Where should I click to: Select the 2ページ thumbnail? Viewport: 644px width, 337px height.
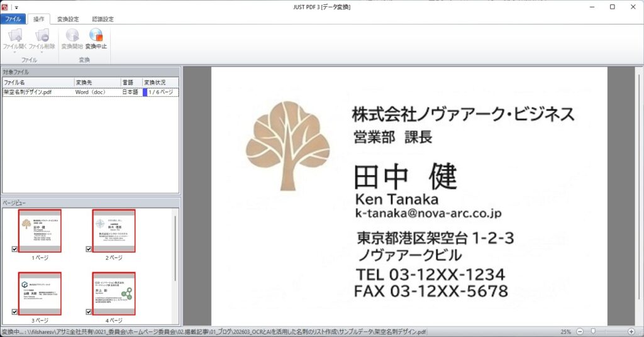coord(114,231)
